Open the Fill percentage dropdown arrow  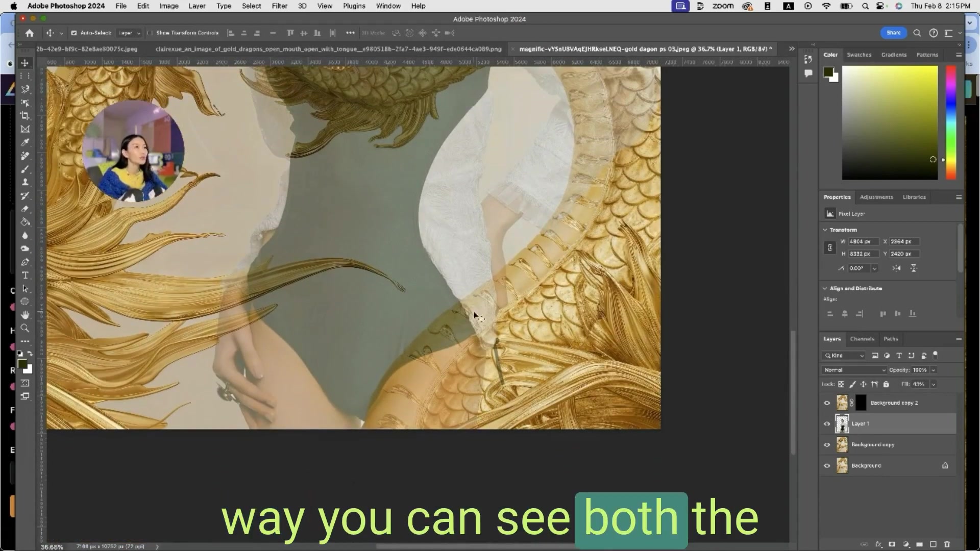934,384
